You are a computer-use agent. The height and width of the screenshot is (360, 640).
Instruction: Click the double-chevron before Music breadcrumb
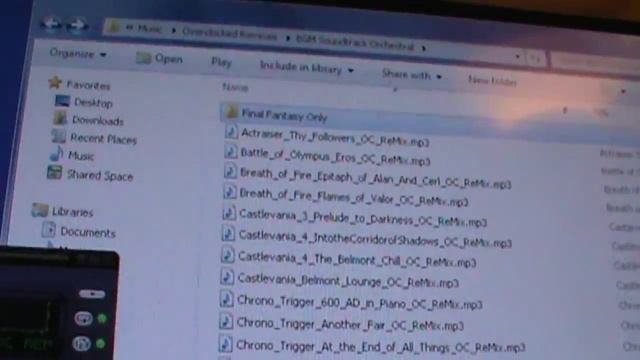[129, 27]
